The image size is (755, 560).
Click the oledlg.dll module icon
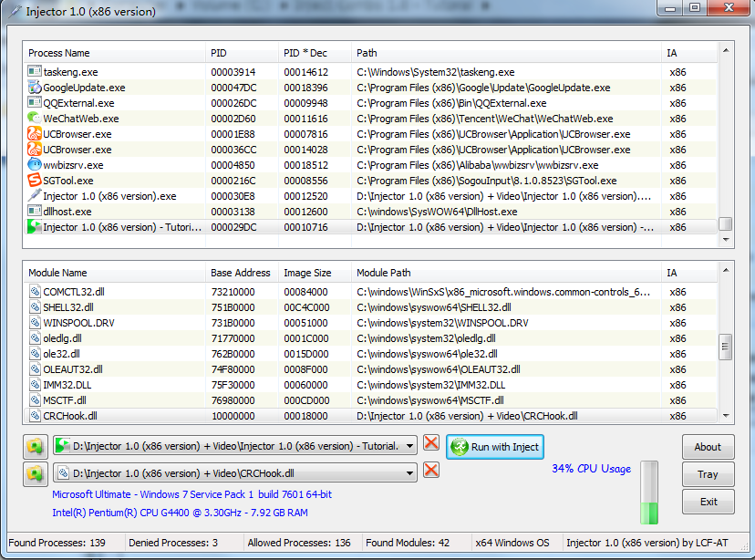35,338
